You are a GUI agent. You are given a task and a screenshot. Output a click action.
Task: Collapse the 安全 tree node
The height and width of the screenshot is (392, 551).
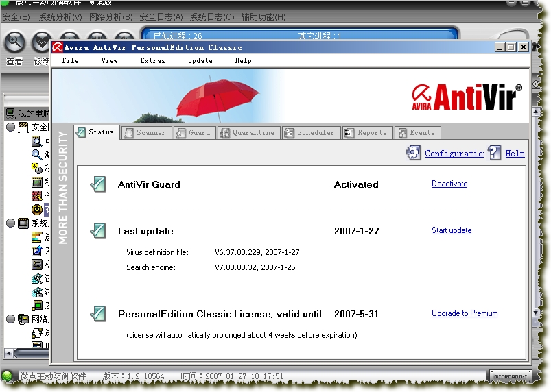click(10, 127)
